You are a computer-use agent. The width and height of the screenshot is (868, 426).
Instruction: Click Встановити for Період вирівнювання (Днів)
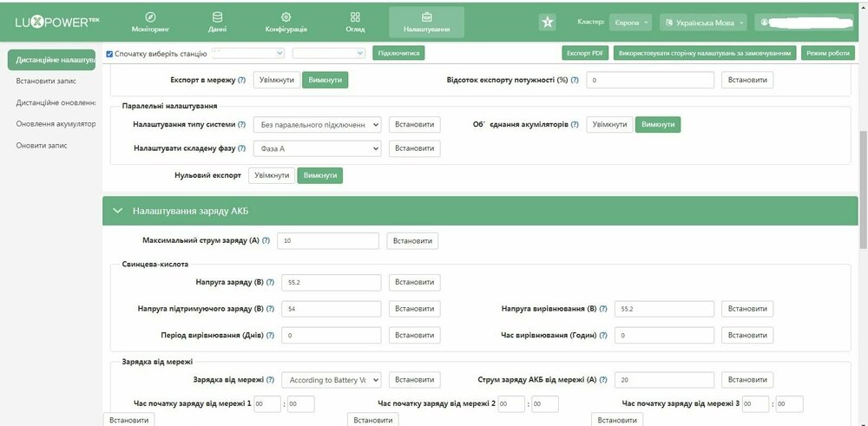pyautogui.click(x=415, y=335)
